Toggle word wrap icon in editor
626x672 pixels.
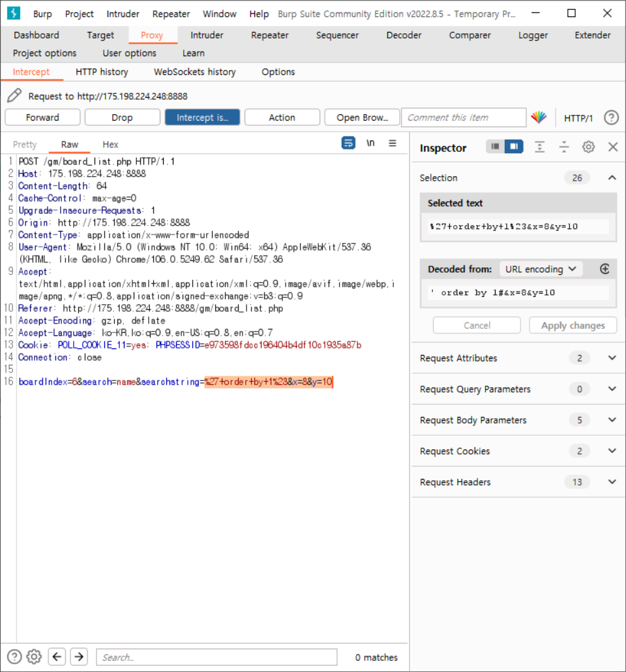348,143
